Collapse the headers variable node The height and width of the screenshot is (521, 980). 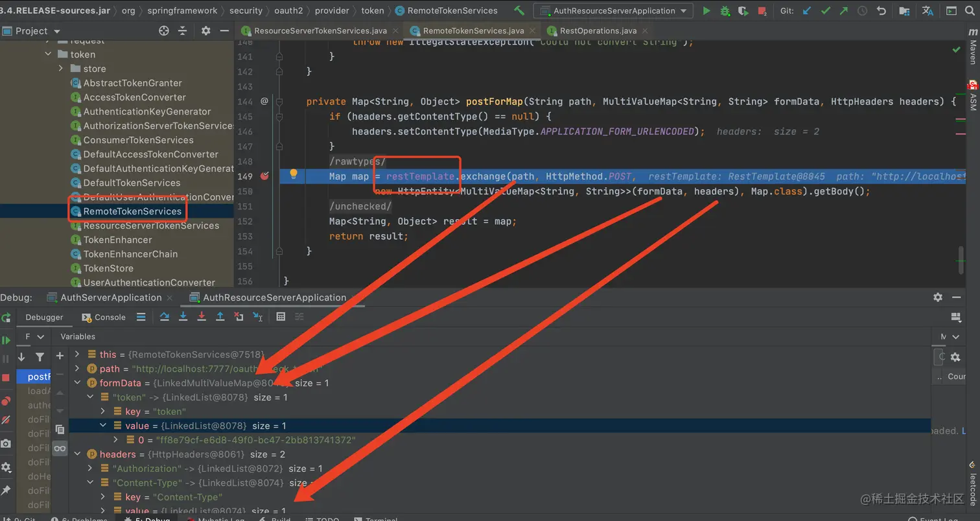[78, 454]
